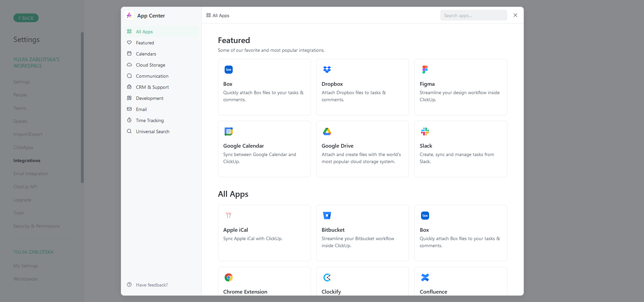Image resolution: width=644 pixels, height=302 pixels.
Task: Close the App Center dialog
Action: point(515,15)
